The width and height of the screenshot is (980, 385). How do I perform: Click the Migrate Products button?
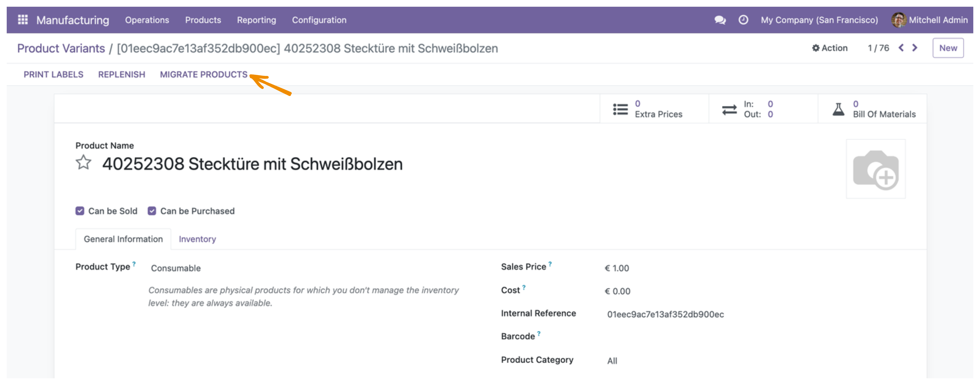(x=204, y=75)
